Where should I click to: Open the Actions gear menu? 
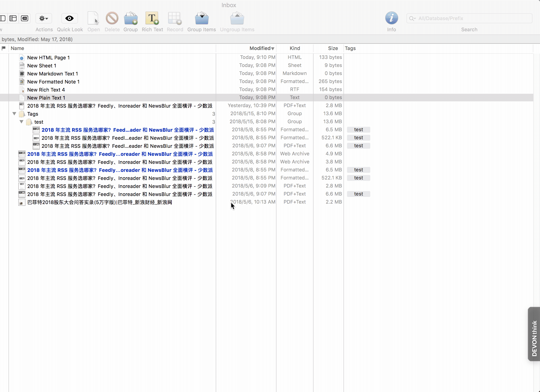(x=44, y=18)
